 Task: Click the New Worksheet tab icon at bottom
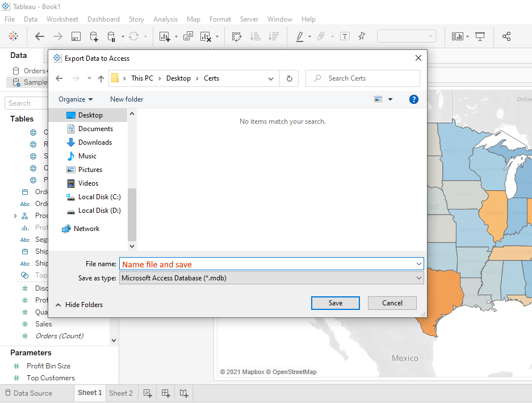[x=148, y=393]
